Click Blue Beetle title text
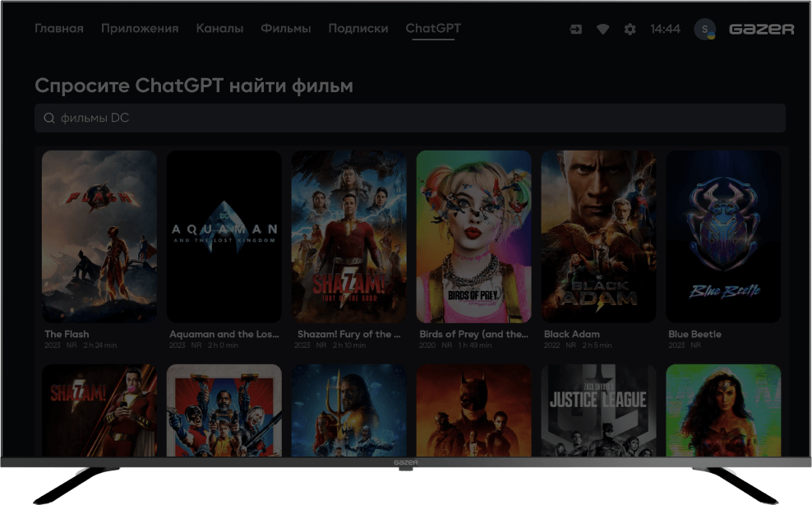 [694, 335]
